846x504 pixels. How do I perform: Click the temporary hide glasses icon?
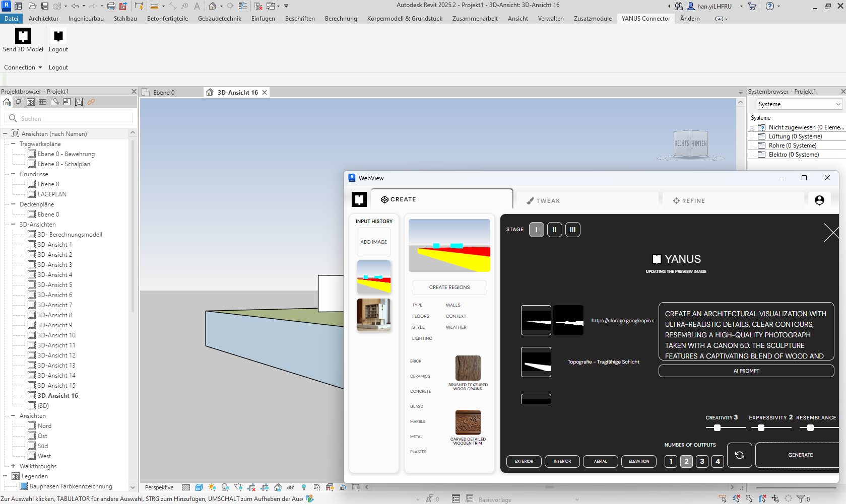tap(291, 487)
